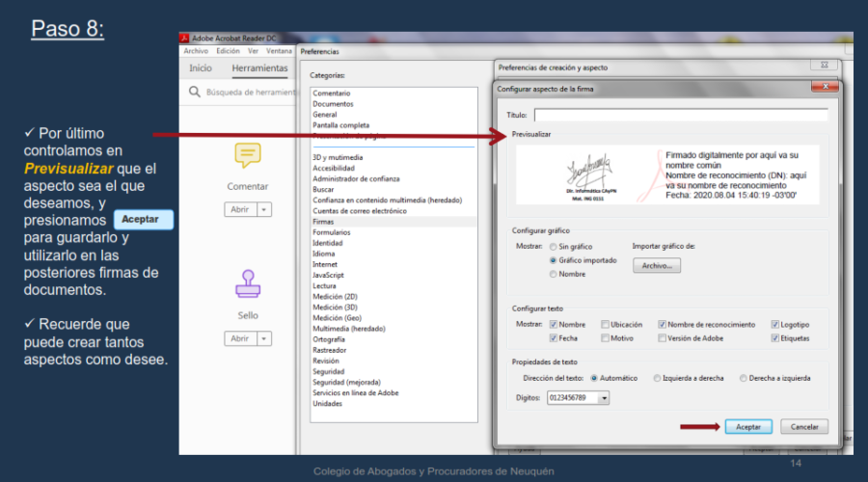This screenshot has width=868, height=482.
Task: Select the Comentario category
Action: pyautogui.click(x=332, y=94)
